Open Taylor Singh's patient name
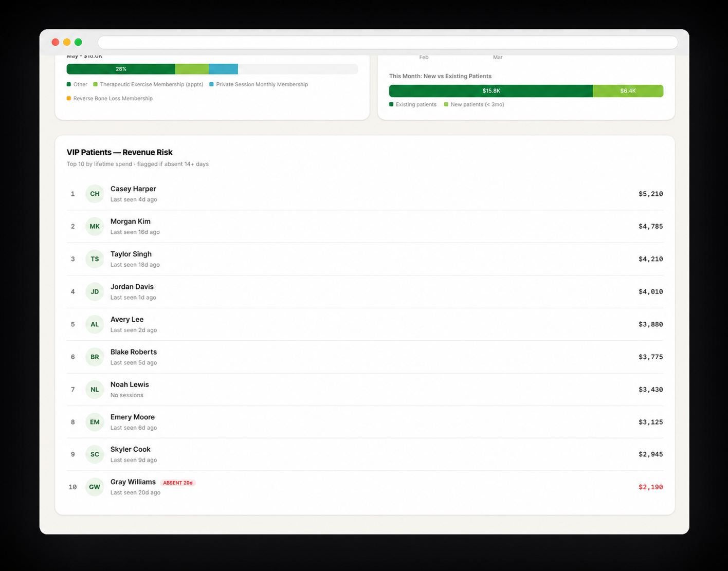728x571 pixels. pos(131,254)
